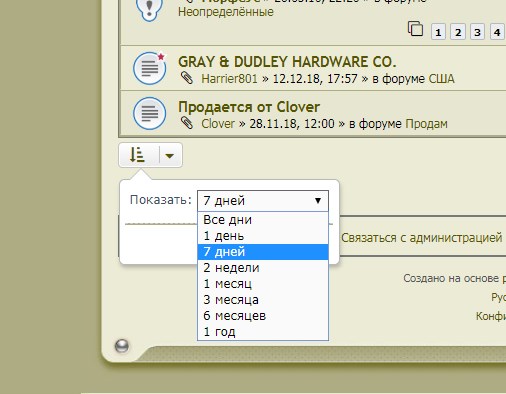The image size is (506, 394).
Task: Go to page 3 of the topic
Action: pyautogui.click(x=477, y=32)
